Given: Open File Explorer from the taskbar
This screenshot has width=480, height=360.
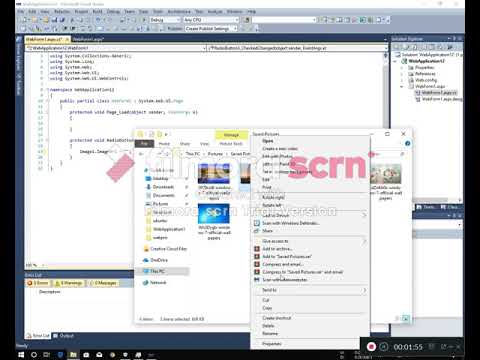Looking at the screenshot, I should 73,355.
